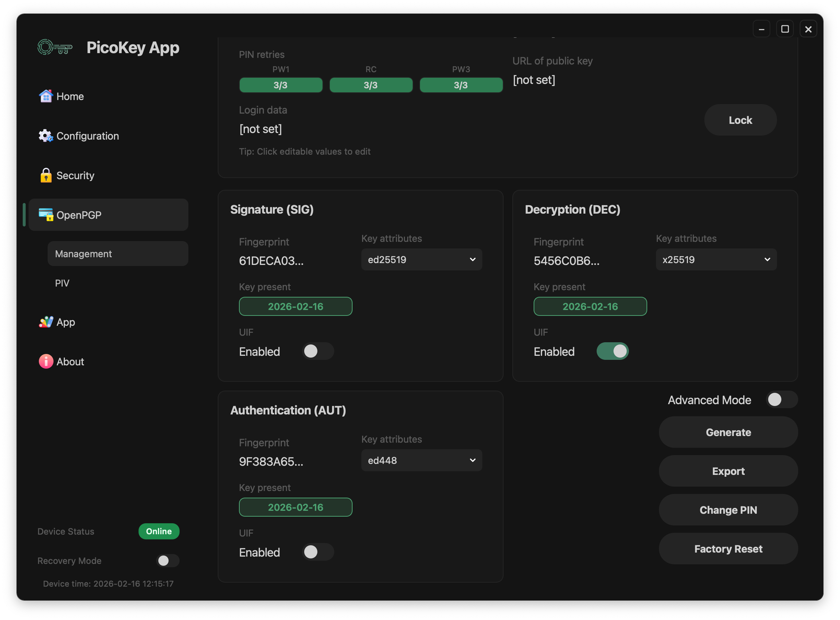Open Signature key attributes dropdown

[x=421, y=259]
